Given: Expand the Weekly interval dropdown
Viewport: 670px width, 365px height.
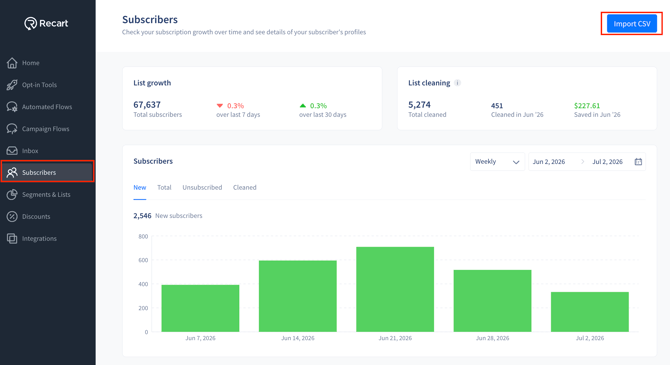Looking at the screenshot, I should click(x=497, y=162).
